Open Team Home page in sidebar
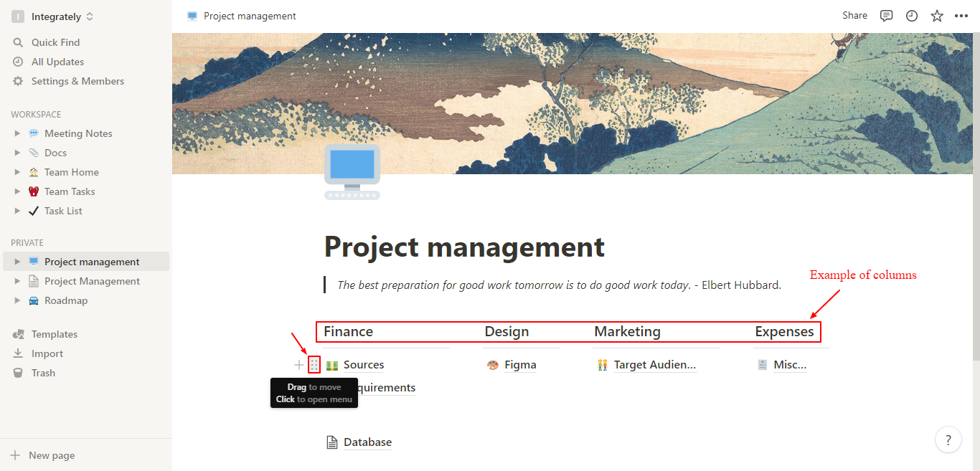The height and width of the screenshot is (471, 980). (x=72, y=172)
